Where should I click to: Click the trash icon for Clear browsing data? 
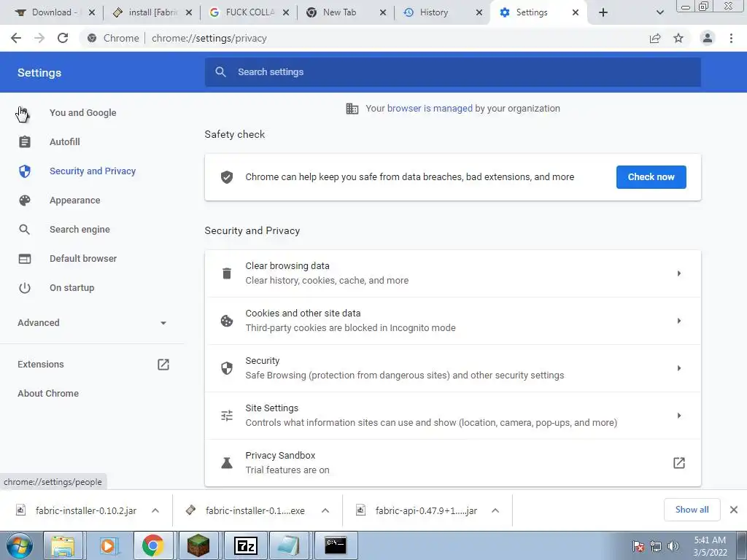(227, 273)
